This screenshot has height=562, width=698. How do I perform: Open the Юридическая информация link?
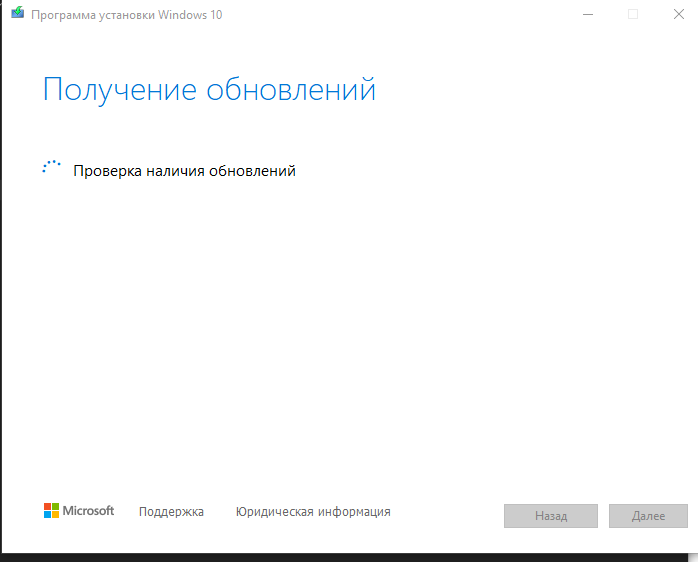[313, 512]
